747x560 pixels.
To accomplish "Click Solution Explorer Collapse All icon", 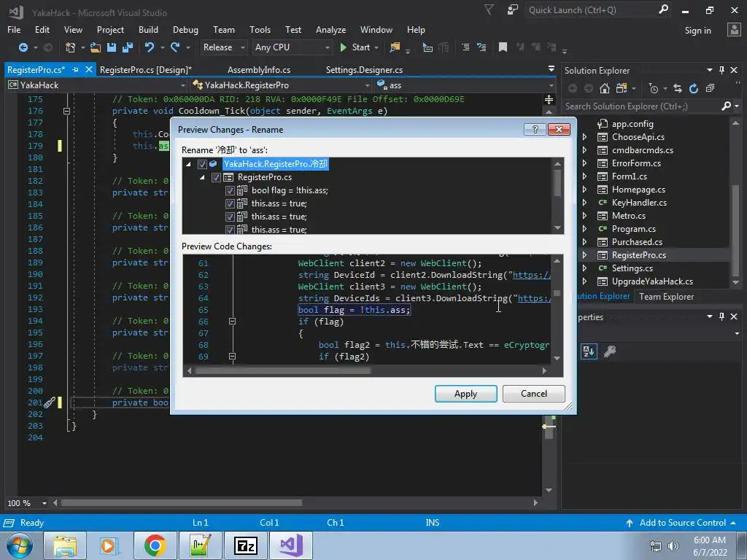I will tap(710, 88).
